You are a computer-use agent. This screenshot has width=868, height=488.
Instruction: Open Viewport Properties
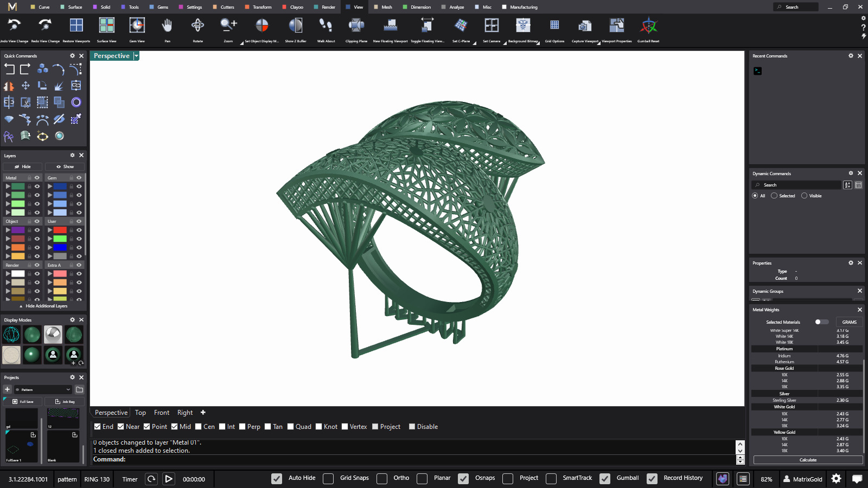pos(617,25)
